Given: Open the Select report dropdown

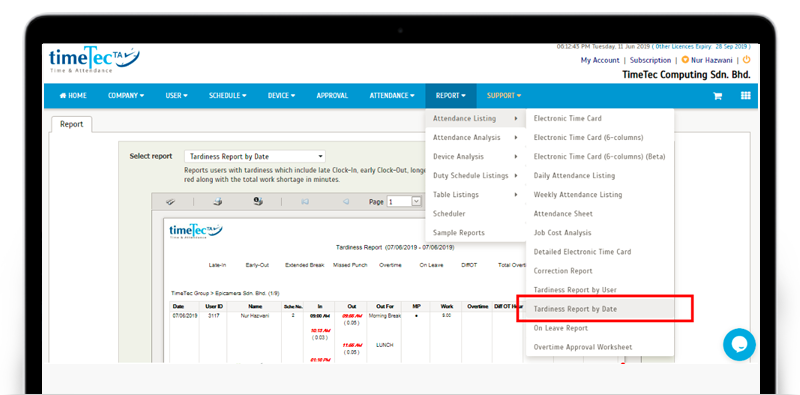Looking at the screenshot, I should tap(255, 157).
